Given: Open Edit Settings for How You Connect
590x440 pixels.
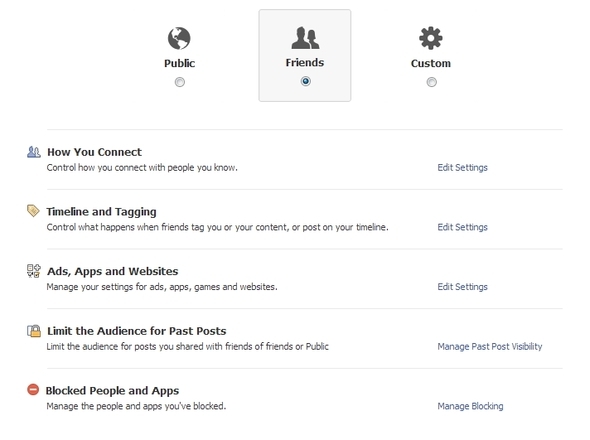Looking at the screenshot, I should tap(462, 168).
